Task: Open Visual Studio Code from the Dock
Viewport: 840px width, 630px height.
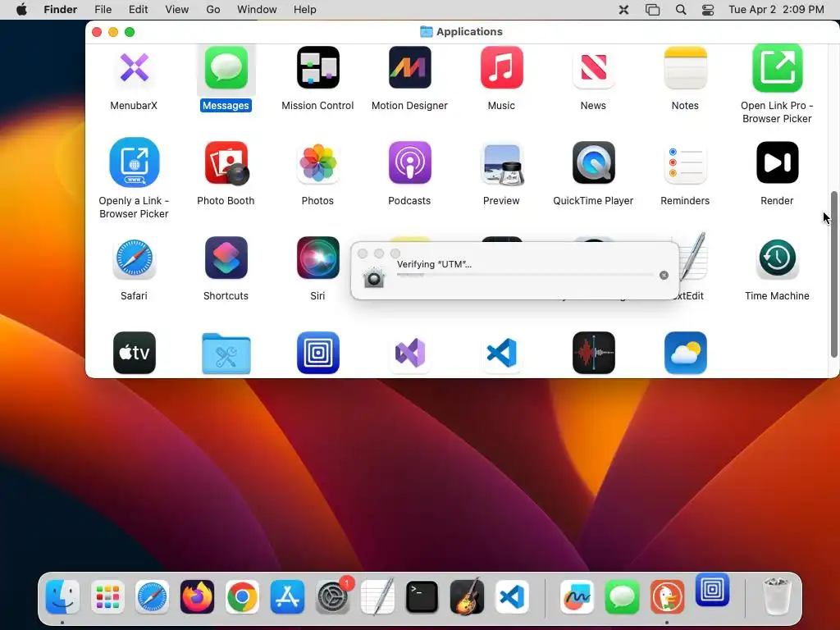Action: 512,597
